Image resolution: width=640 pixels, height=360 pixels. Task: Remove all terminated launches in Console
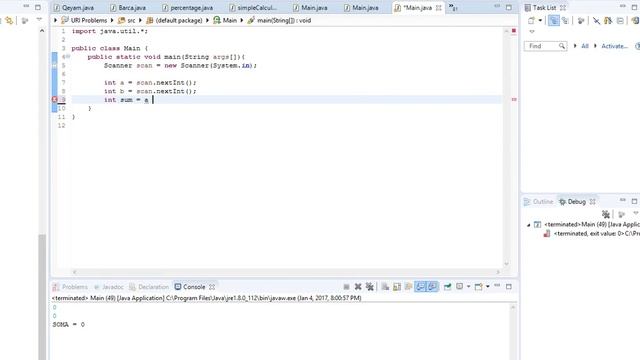(x=369, y=287)
